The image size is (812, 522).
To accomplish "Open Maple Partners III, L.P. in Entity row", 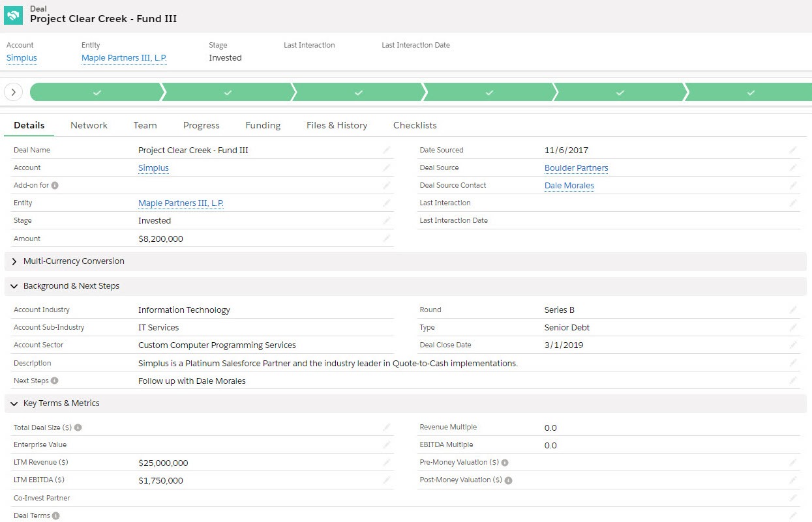I will click(181, 203).
